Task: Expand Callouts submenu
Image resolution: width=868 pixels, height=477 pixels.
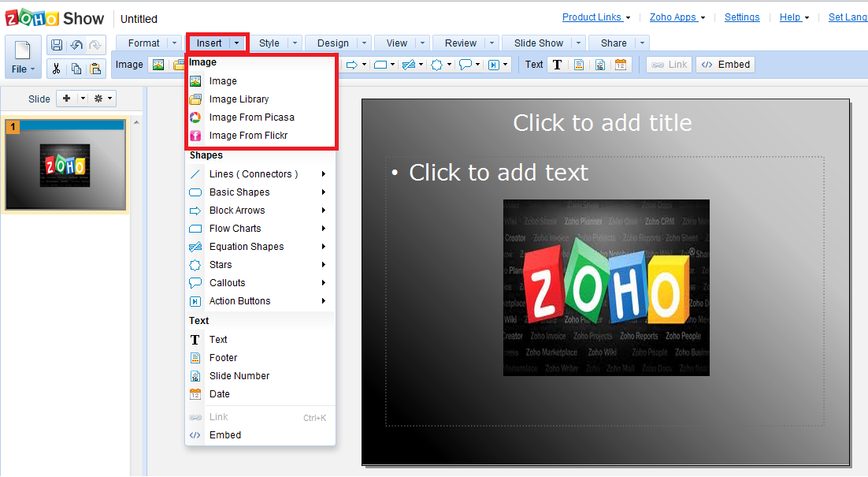Action: point(260,283)
